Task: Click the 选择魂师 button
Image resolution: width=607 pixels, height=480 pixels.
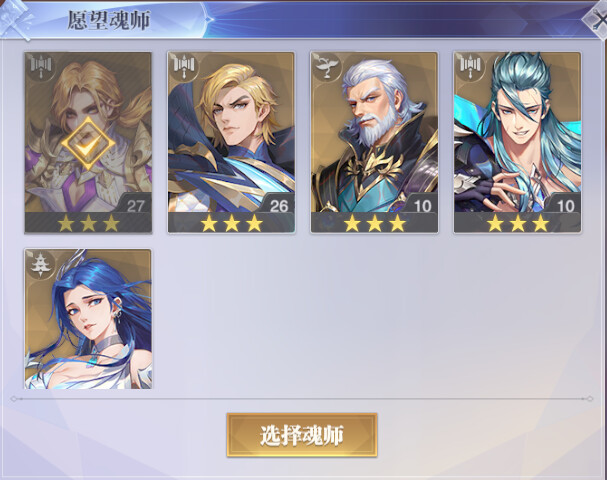Action: [x=302, y=435]
